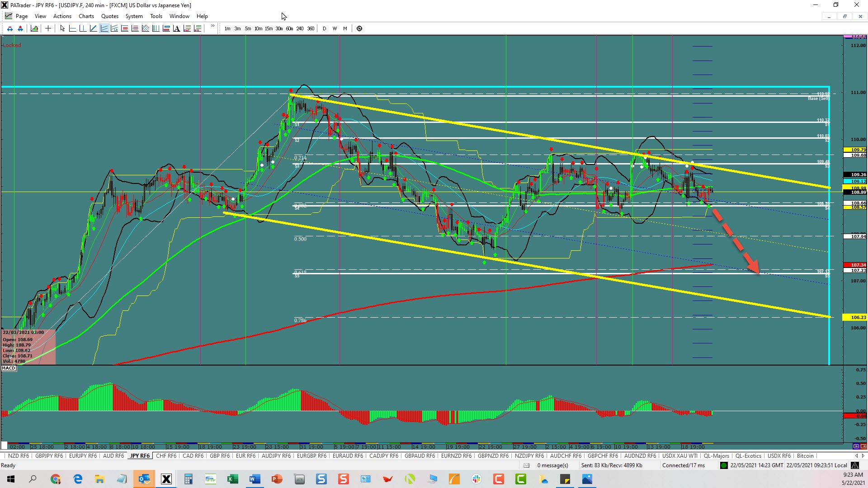
Task: Click the MACD indicator label
Action: [x=9, y=368]
